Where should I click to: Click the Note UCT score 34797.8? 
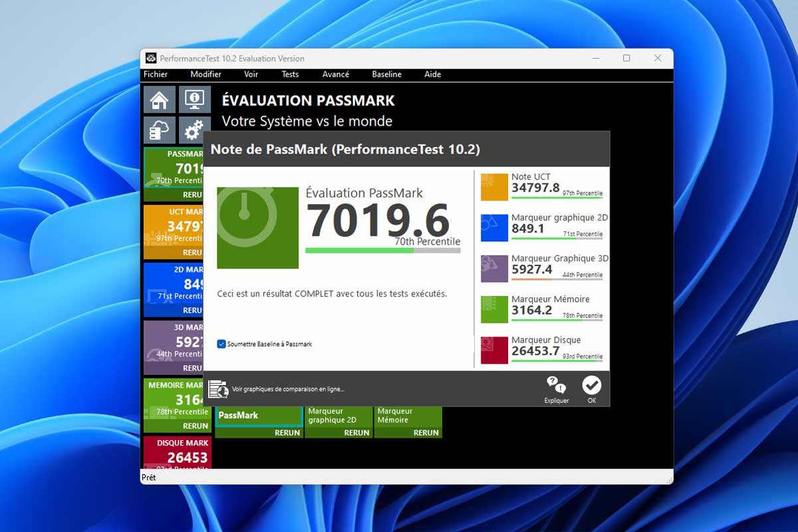(x=535, y=188)
